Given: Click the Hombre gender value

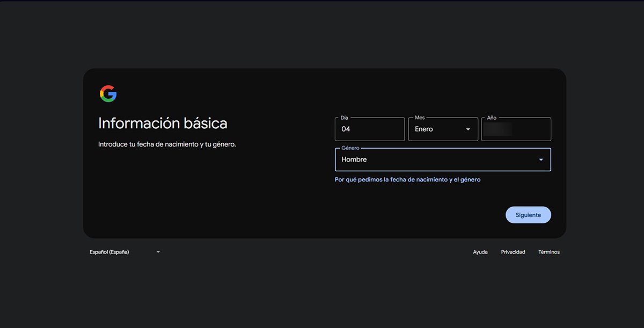Looking at the screenshot, I should (x=354, y=159).
